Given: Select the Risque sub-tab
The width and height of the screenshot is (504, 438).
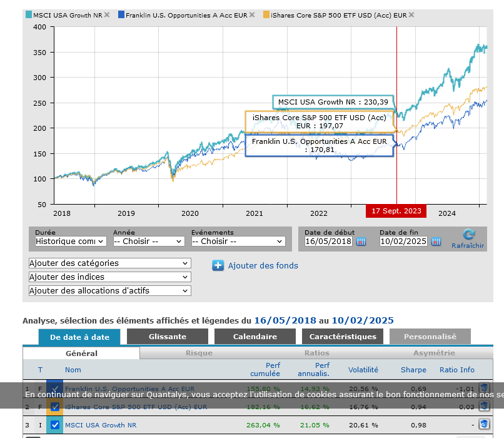Looking at the screenshot, I should [x=199, y=353].
